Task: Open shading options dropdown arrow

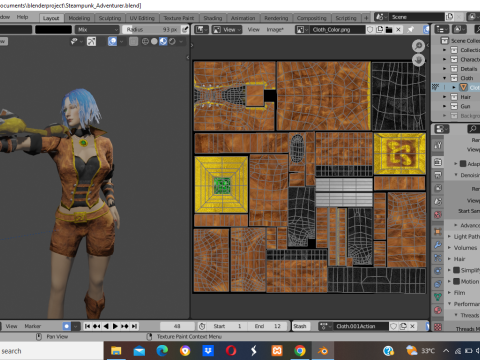Action: coord(181,41)
